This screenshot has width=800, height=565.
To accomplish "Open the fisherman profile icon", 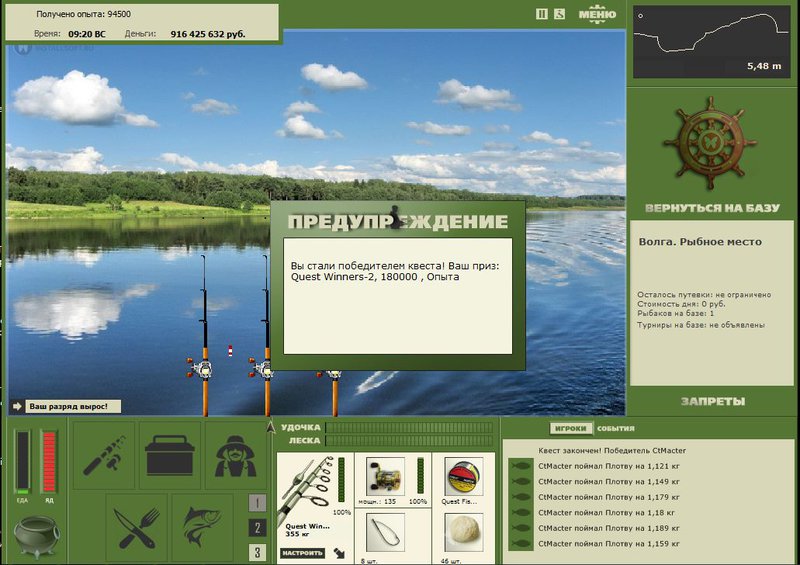I will point(235,455).
